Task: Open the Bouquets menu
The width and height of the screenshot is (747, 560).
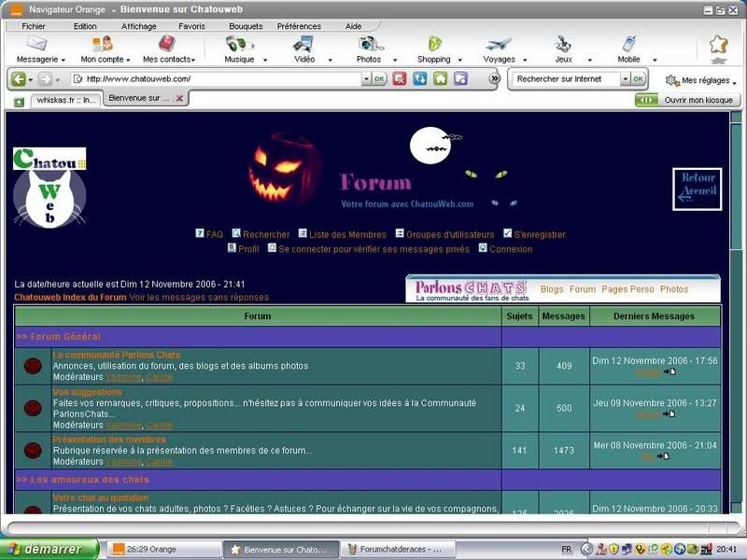Action: point(246,26)
